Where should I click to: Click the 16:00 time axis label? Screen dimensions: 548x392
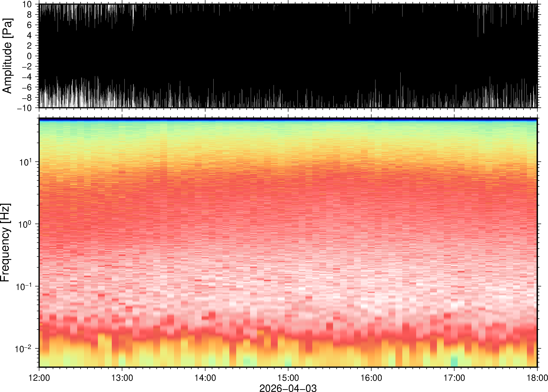pos(371,378)
